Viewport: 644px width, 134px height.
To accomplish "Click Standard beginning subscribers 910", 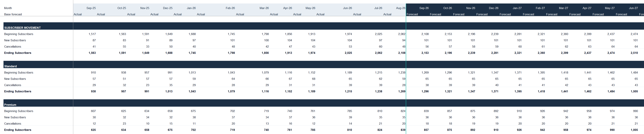I will pos(93,73).
